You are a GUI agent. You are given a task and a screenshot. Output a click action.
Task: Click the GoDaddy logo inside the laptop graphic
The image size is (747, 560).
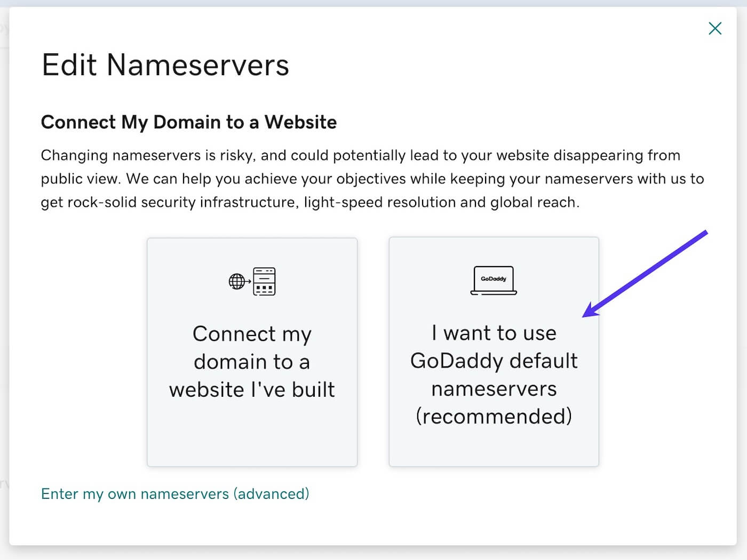[494, 277]
